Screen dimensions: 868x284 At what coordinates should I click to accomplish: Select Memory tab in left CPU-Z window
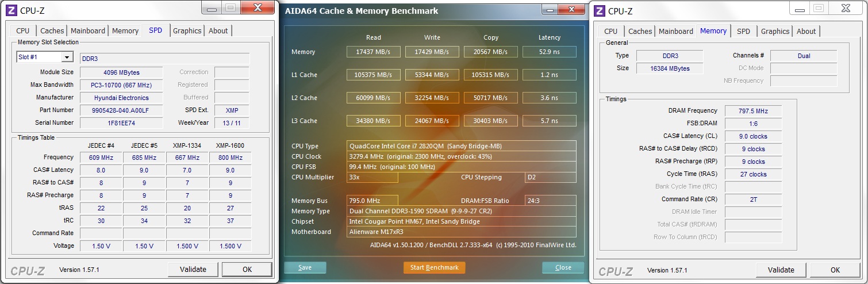click(x=125, y=31)
